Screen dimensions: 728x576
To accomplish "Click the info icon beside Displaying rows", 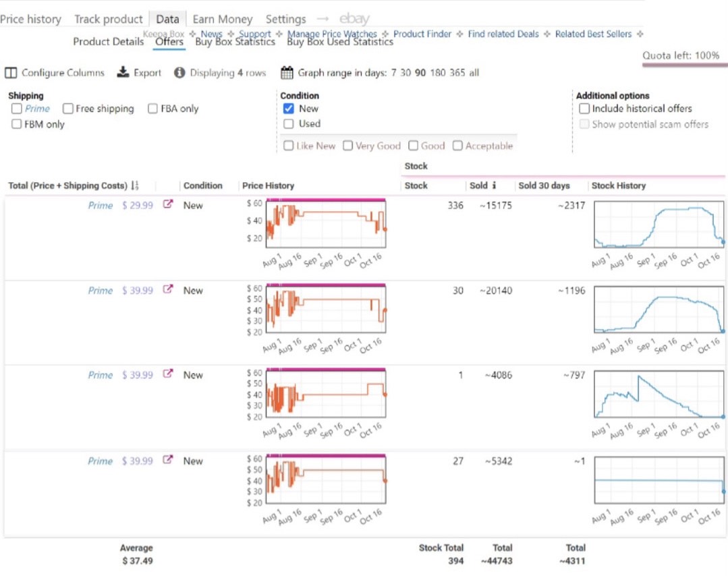I will (x=179, y=73).
